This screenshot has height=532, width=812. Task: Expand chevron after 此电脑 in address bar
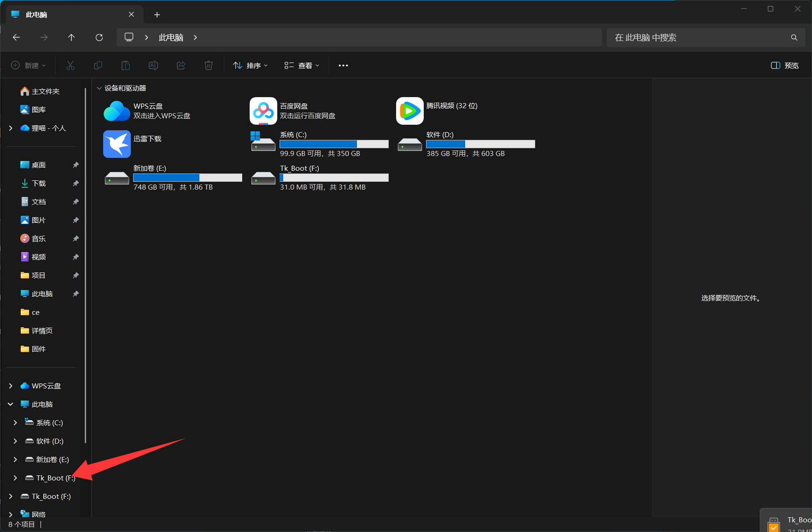click(x=195, y=37)
